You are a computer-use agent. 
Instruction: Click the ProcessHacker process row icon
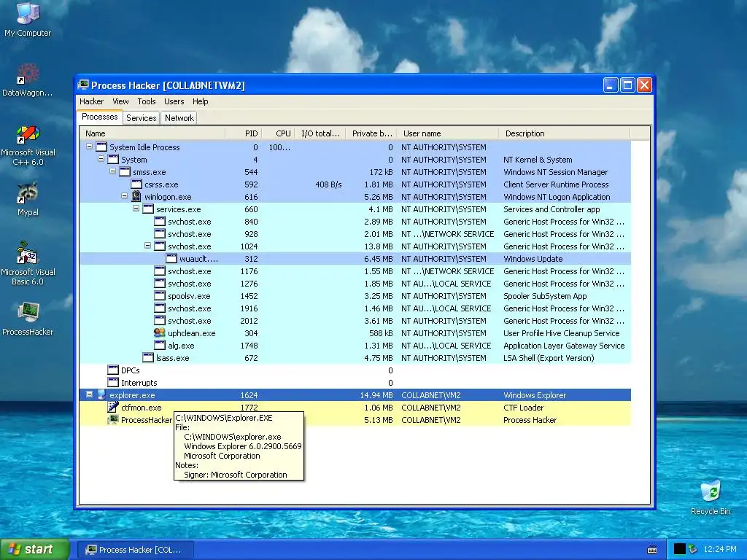click(x=113, y=419)
